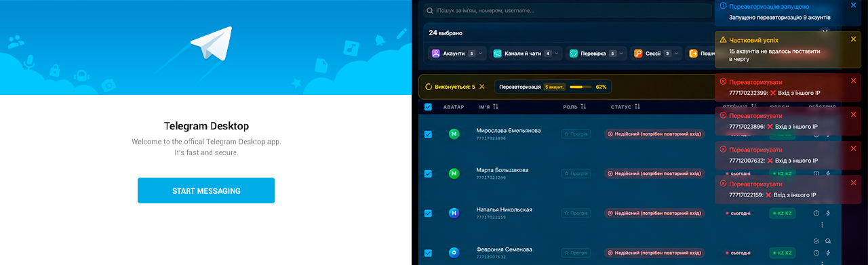Click error icon in 77717022159 notification
Image resolution: width=868 pixels, height=265 pixels.
click(x=723, y=183)
